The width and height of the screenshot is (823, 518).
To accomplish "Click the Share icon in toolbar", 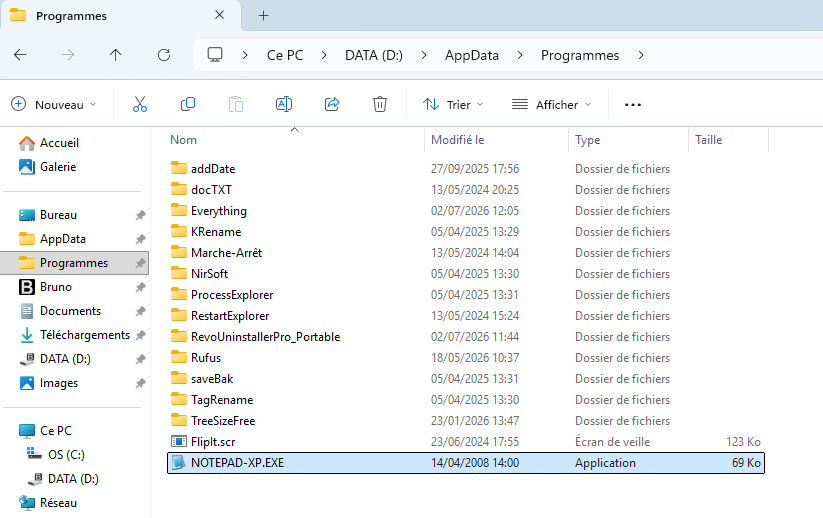I will click(332, 104).
